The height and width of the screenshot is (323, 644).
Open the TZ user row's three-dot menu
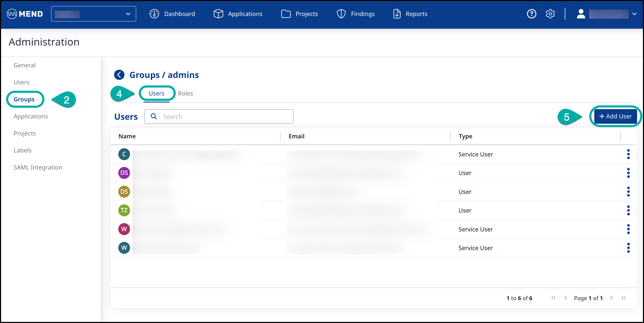tap(628, 210)
